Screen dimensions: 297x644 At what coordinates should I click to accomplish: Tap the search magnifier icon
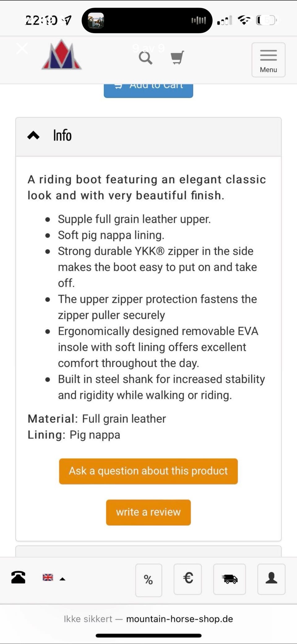[x=145, y=58]
